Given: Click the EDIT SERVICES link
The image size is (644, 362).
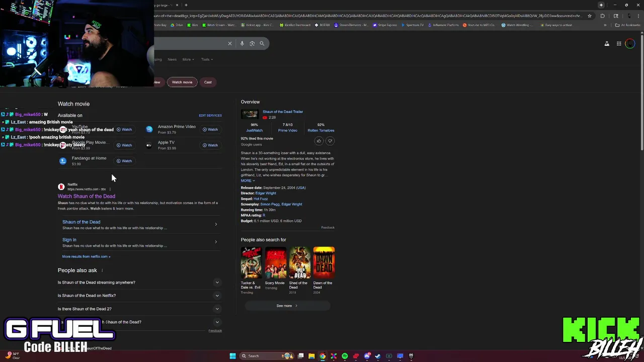Looking at the screenshot, I should pos(210,116).
